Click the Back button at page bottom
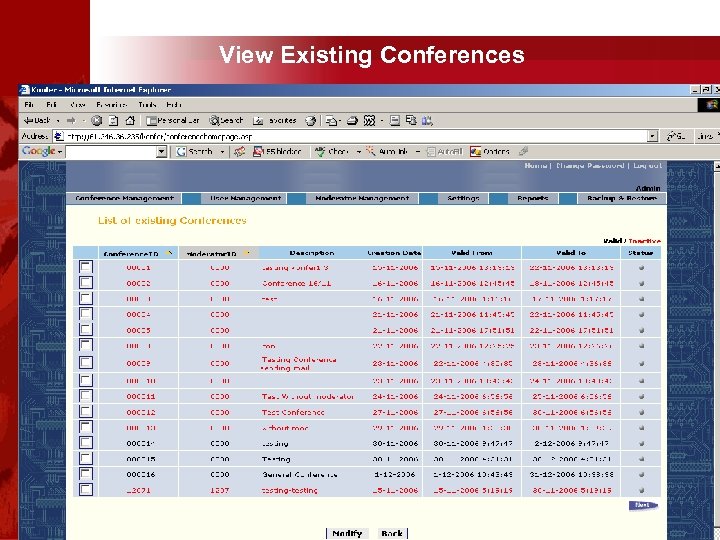Screen dimensions: 720x540 392,534
